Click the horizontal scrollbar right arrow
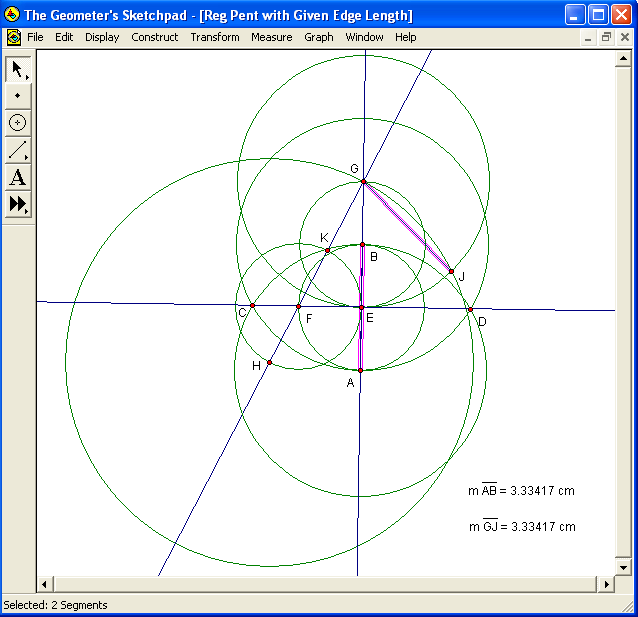This screenshot has width=638, height=617. coord(607,584)
